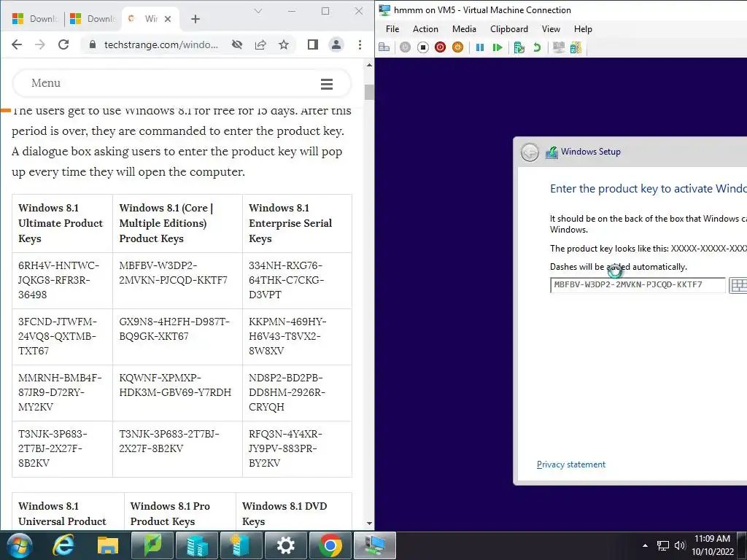
Task: Click the crossed-out eye icon in address bar
Action: pos(237,44)
